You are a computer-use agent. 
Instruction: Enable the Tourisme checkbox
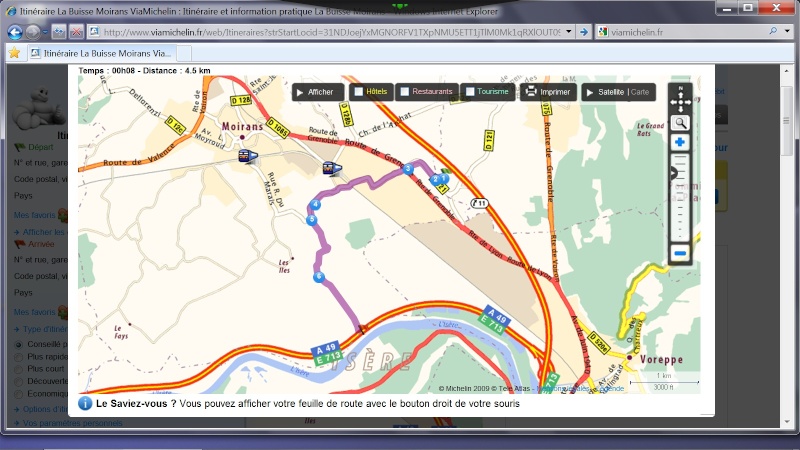coord(470,92)
